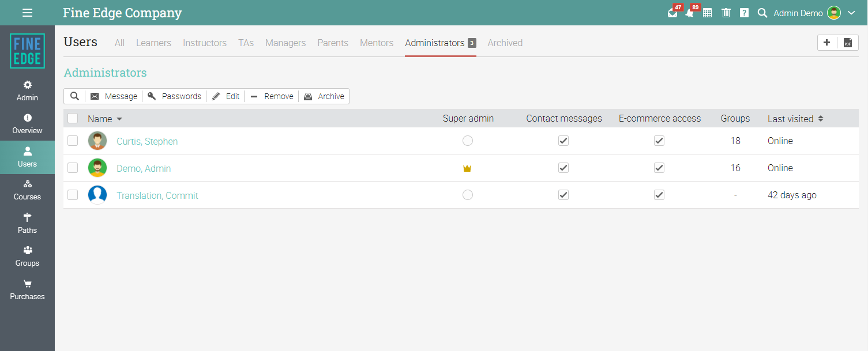The height and width of the screenshot is (351, 868).
Task: Toggle Contact messages for Curtis, Stephen
Action: pyautogui.click(x=563, y=141)
